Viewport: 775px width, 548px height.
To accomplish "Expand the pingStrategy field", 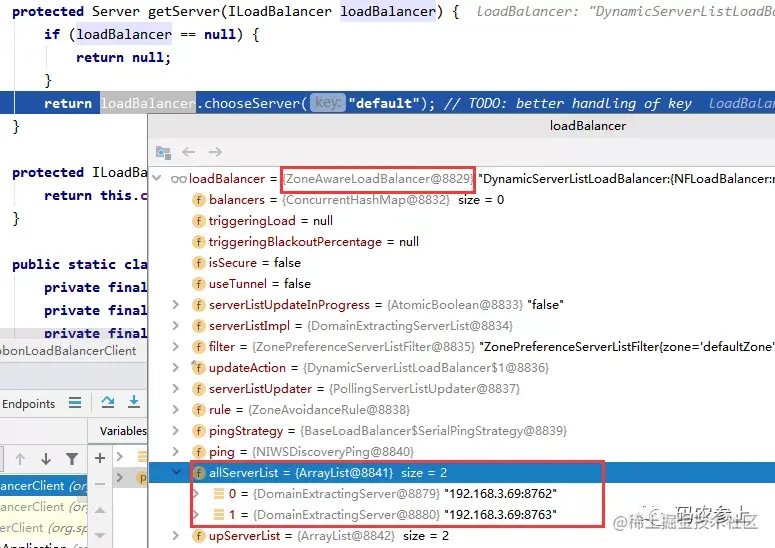I will click(175, 430).
